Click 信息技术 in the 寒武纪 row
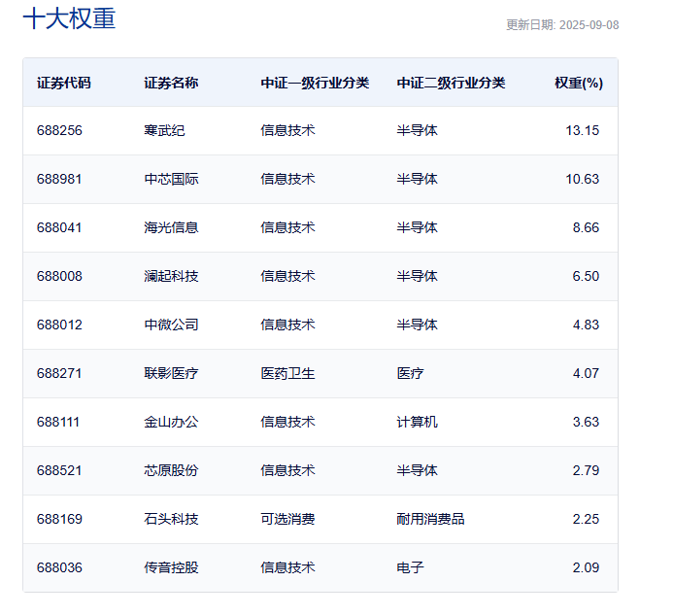Screen dimensions: 673x616 click(x=287, y=130)
